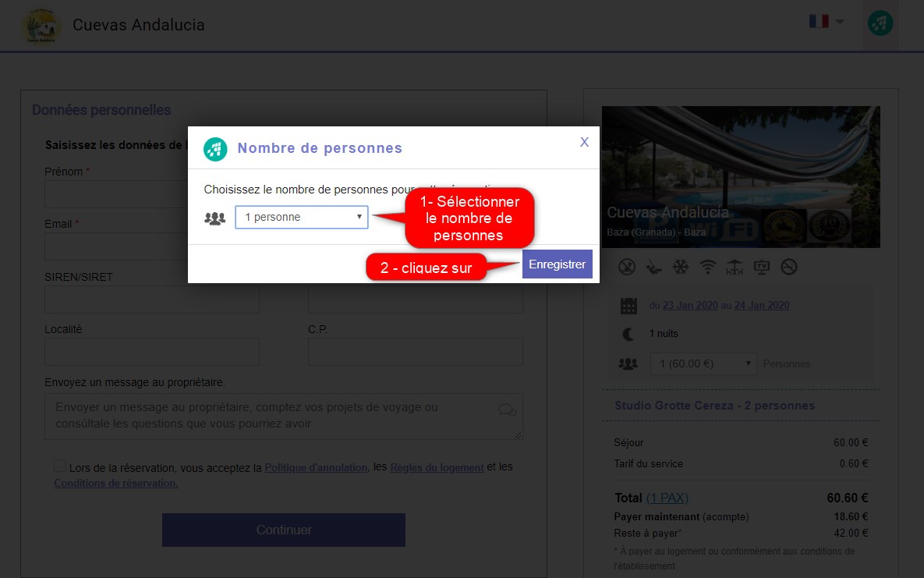Click the SIREN/SIRET input field
The image size is (924, 578).
pyautogui.click(x=152, y=300)
